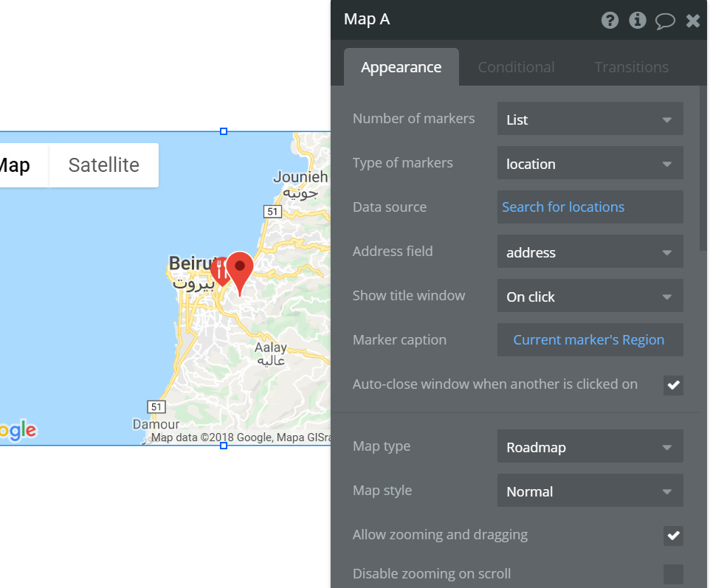Toggle Auto-close window when another is clicked

673,385
